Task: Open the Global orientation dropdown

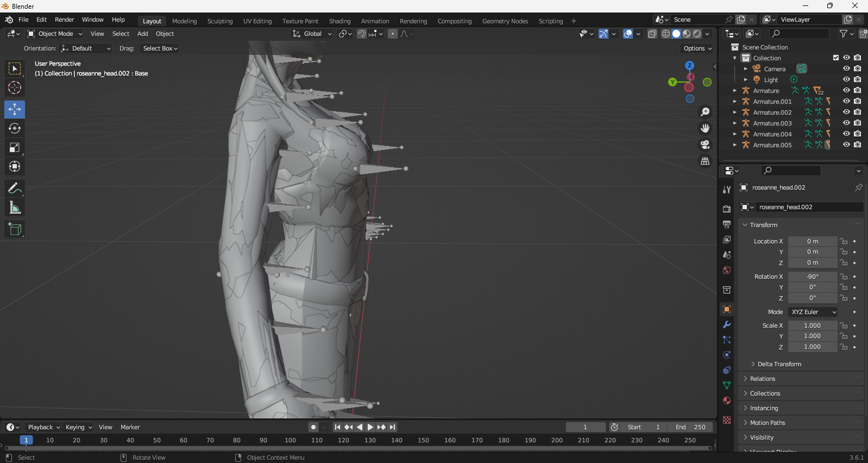Action: [312, 34]
